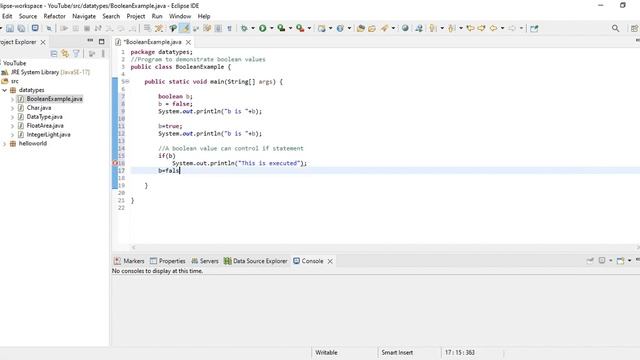Open the Search menu
The width and height of the screenshot is (640, 360).
(111, 16)
